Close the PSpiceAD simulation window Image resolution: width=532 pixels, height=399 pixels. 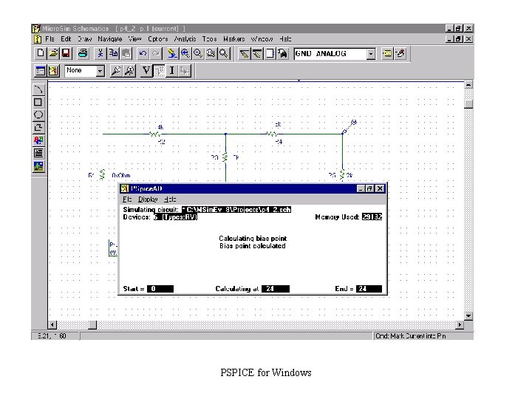pos(381,188)
